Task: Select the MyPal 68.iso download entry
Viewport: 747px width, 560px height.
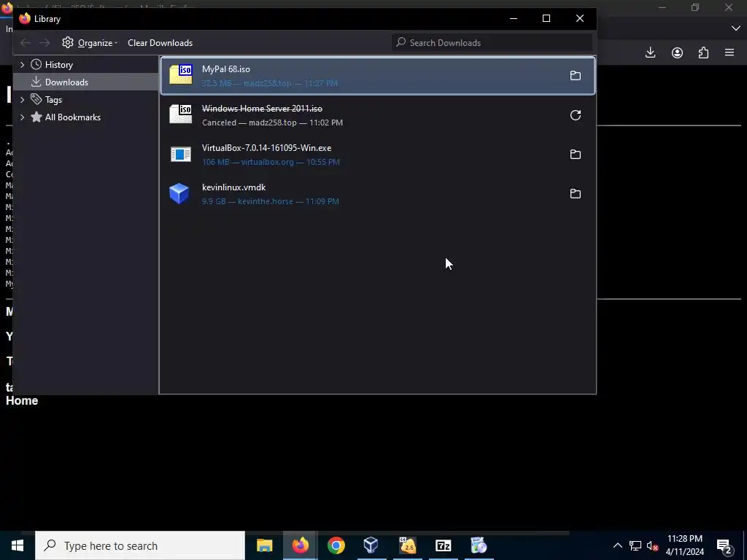Action: [x=378, y=76]
